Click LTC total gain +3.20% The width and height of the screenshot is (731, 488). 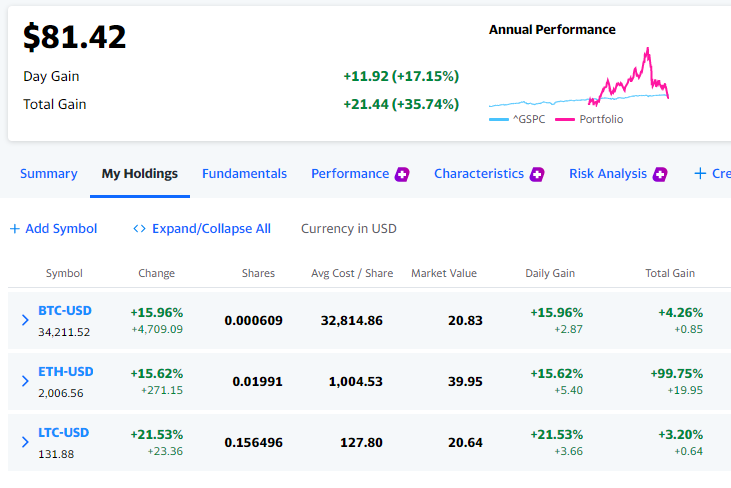click(x=680, y=435)
